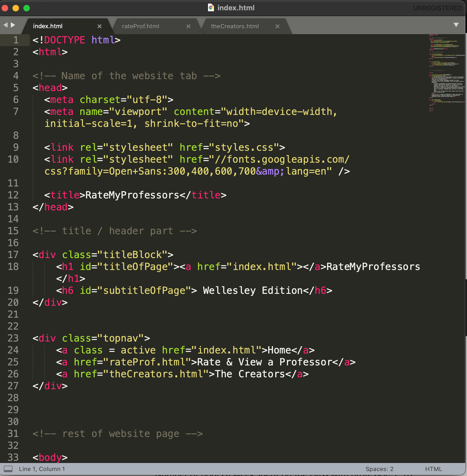Image resolution: width=467 pixels, height=476 pixels.
Task: Toggle the side bar panel icon
Action: tap(8, 469)
